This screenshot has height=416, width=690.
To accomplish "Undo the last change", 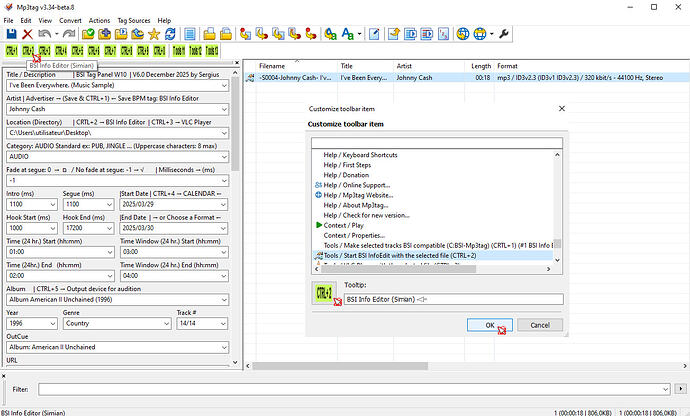I will pos(44,34).
